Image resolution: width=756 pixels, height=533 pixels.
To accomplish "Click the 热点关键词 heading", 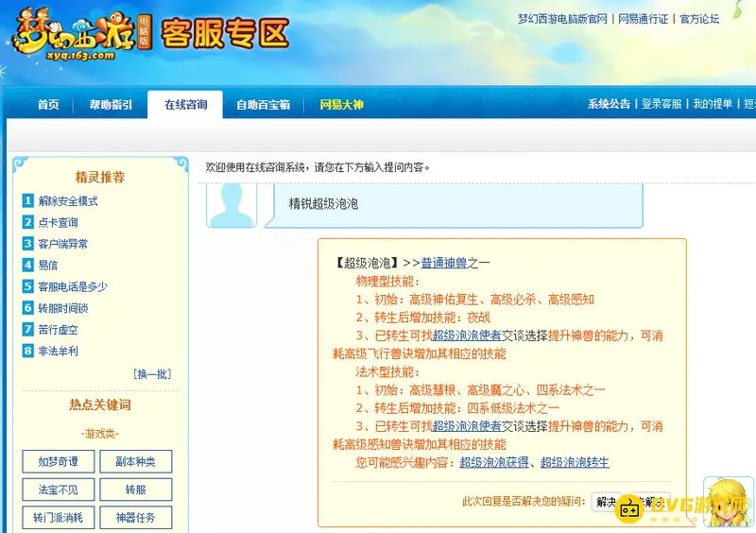I will [x=100, y=404].
